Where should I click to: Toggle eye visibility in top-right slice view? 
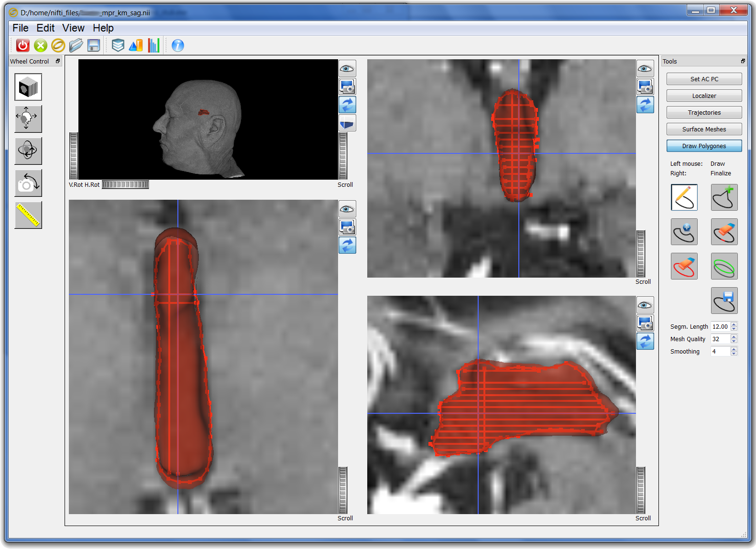pos(645,69)
